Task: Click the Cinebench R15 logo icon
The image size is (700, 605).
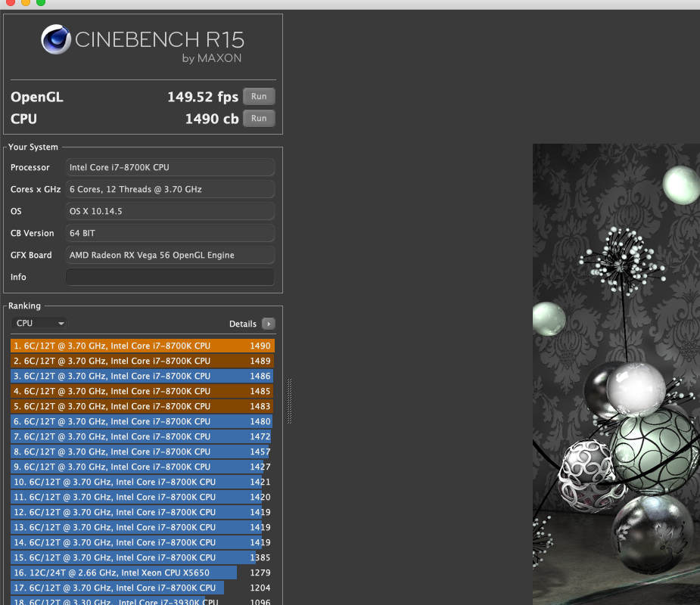Action: pyautogui.click(x=56, y=39)
